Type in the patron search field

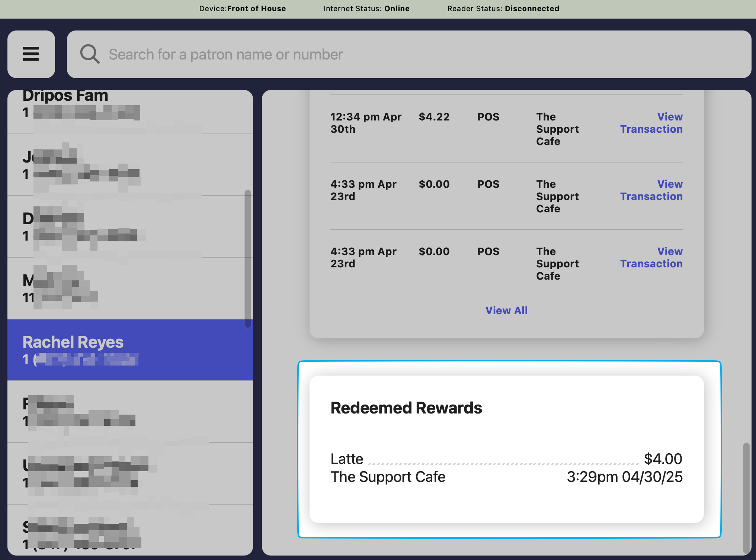409,54
